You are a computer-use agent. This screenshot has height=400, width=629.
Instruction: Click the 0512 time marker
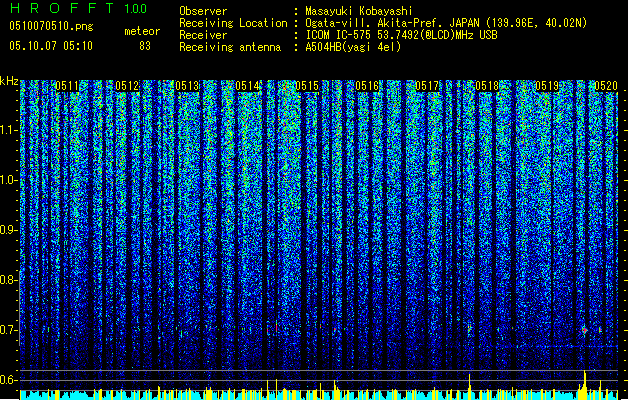coord(127,86)
